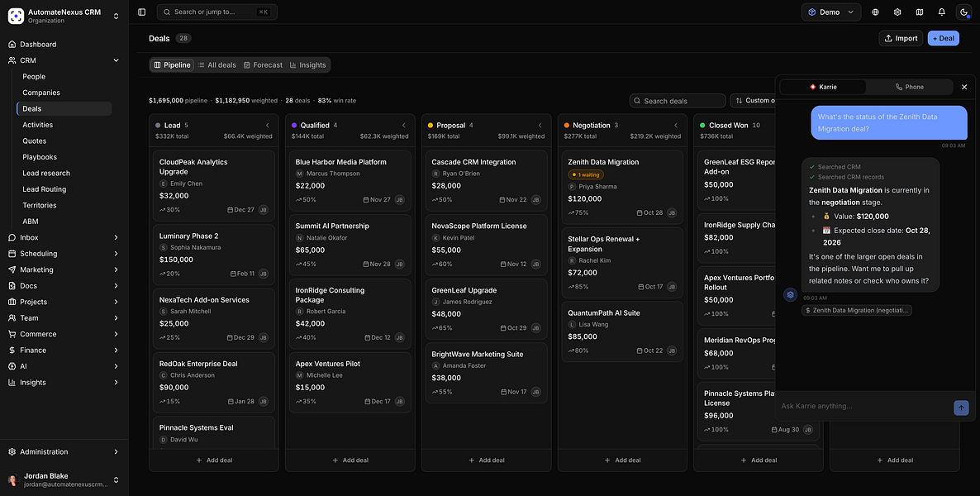This screenshot has height=496, width=980.
Task: Open Commerce section in sidebar
Action: 64,334
